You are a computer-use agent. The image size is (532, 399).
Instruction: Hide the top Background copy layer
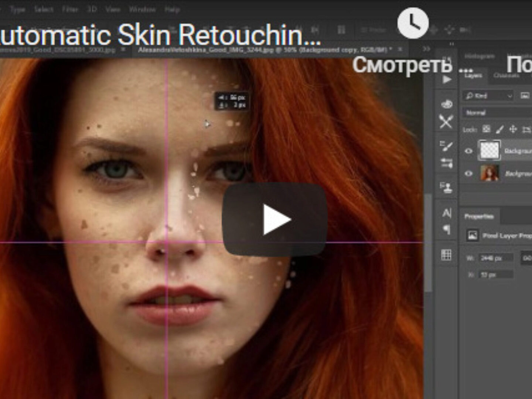pyautogui.click(x=469, y=151)
